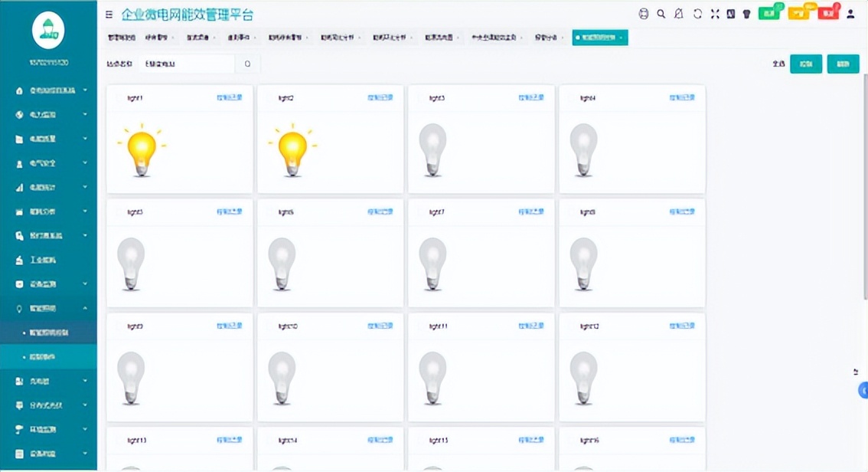Screen dimensions: 868x472
Task: Switch to the first management dashboard tab
Action: coord(123,36)
